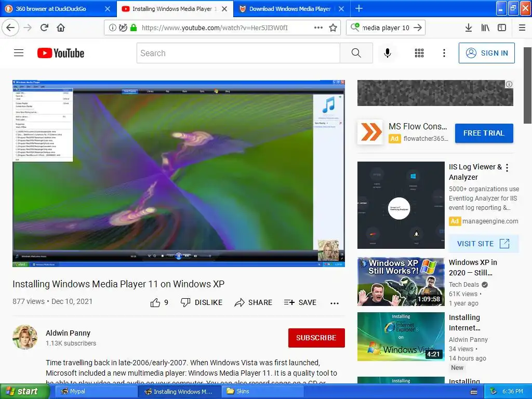Screen dimensions: 532x399
Task: Open the YouTube guide menu
Action: (x=19, y=53)
